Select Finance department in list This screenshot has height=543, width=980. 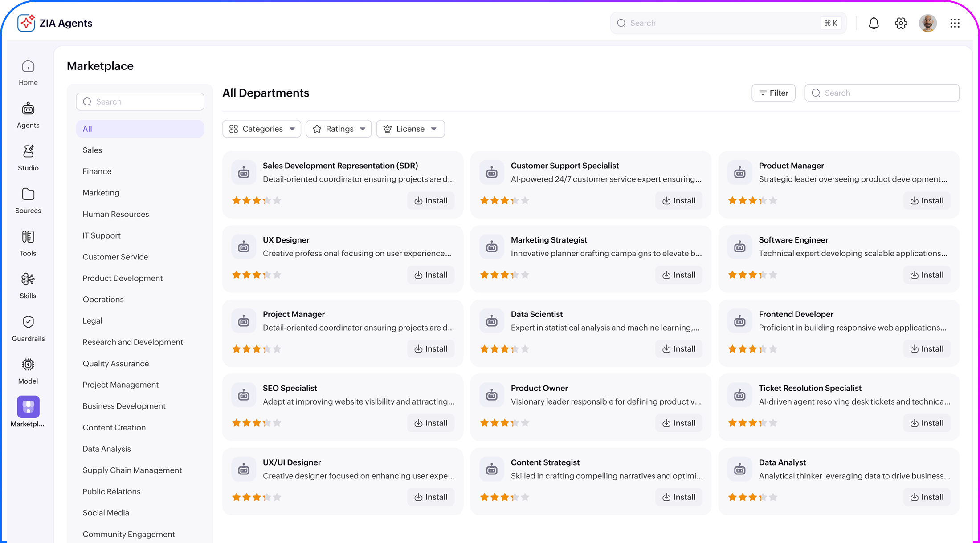(97, 171)
